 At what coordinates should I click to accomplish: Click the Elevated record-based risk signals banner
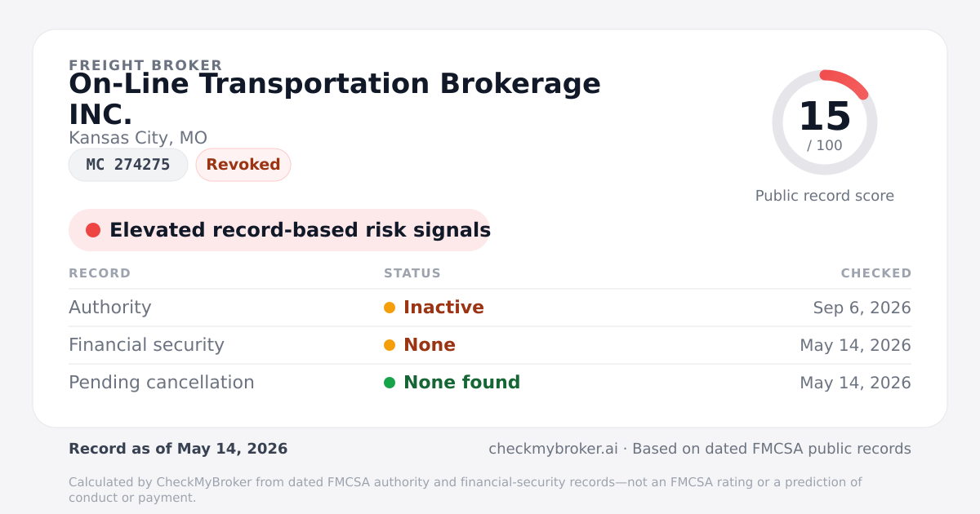click(279, 230)
